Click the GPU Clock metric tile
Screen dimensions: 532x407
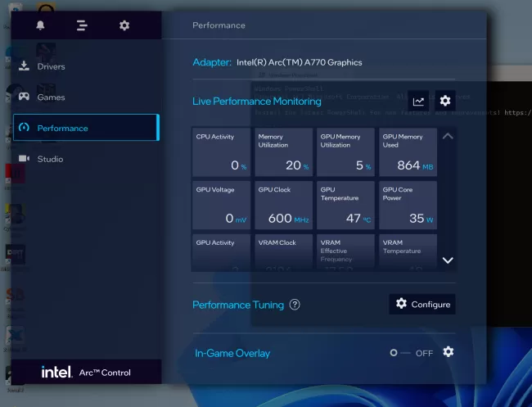tap(283, 206)
